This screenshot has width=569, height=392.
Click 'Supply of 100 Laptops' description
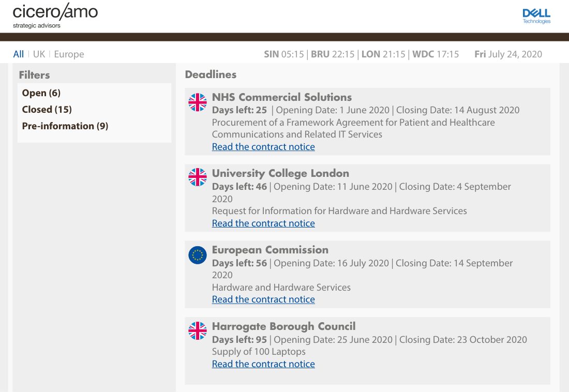click(259, 352)
